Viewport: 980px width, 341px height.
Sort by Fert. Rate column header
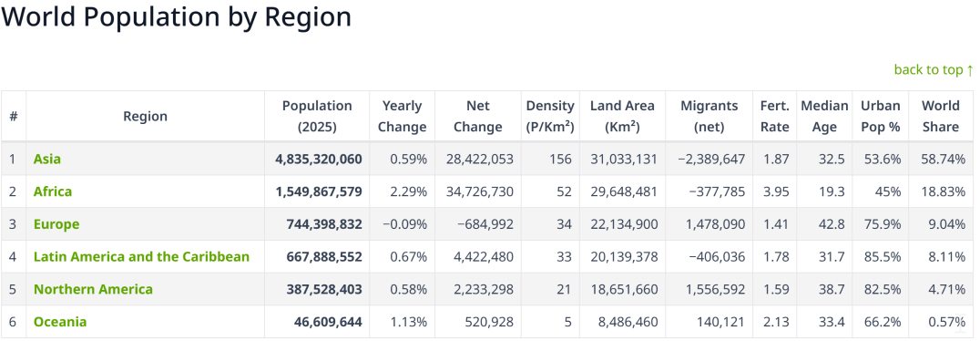tap(775, 117)
